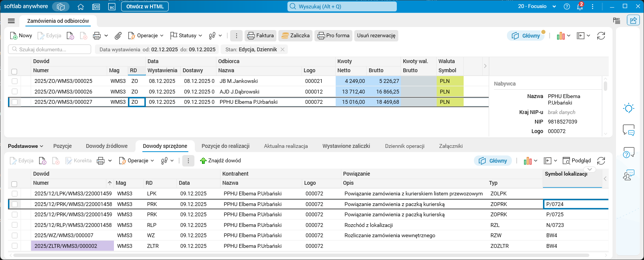Open the notifications bell with badge

click(x=579, y=7)
